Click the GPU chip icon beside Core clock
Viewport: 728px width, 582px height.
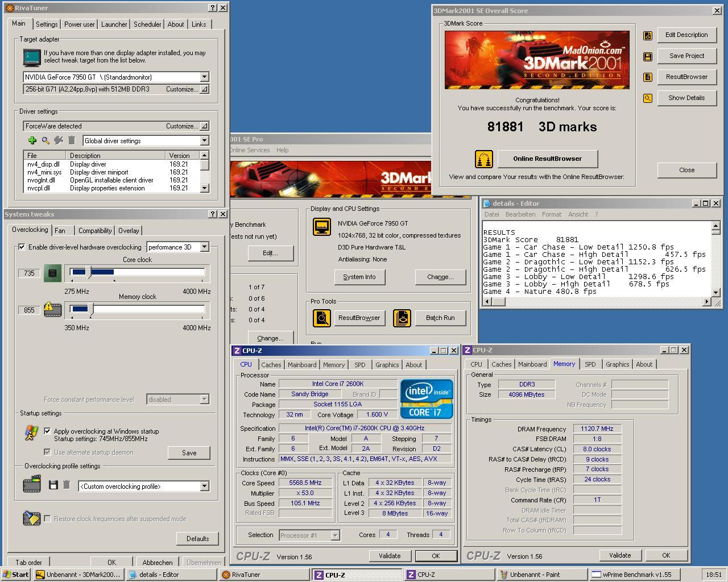pos(52,273)
